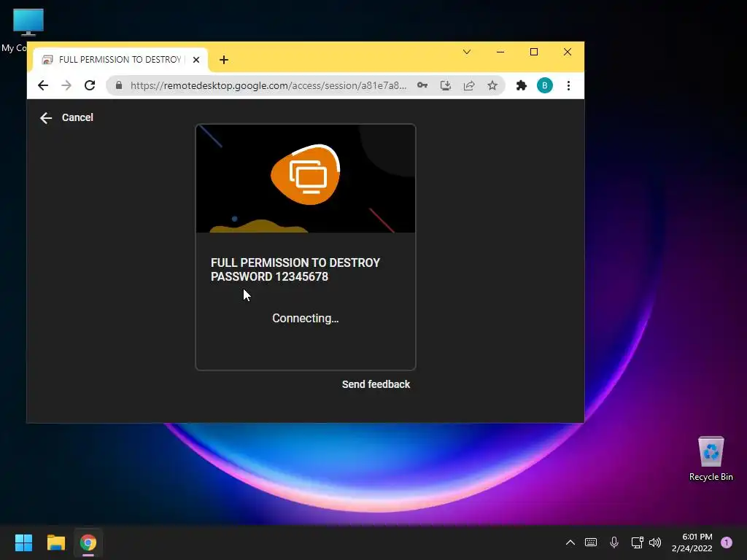The image size is (747, 560).
Task: Click the touch keyboard tray icon
Action: 591,542
